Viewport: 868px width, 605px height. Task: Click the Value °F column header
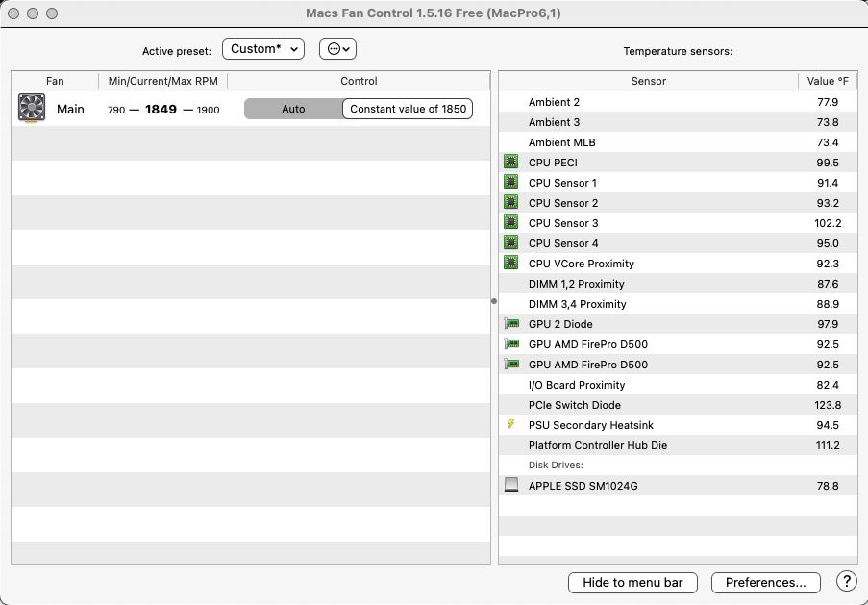coord(828,81)
